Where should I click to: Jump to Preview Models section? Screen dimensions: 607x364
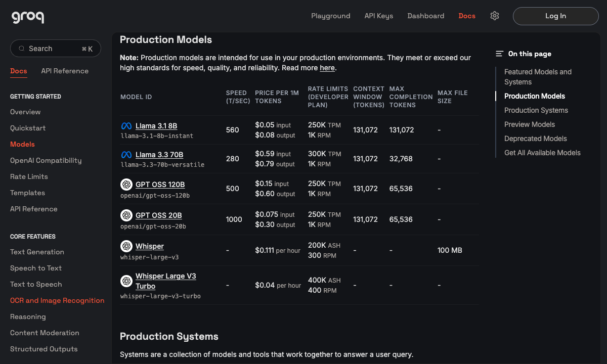(530, 124)
